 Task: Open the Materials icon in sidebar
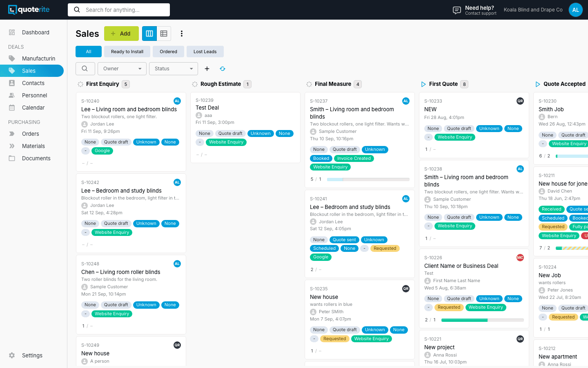coord(12,146)
